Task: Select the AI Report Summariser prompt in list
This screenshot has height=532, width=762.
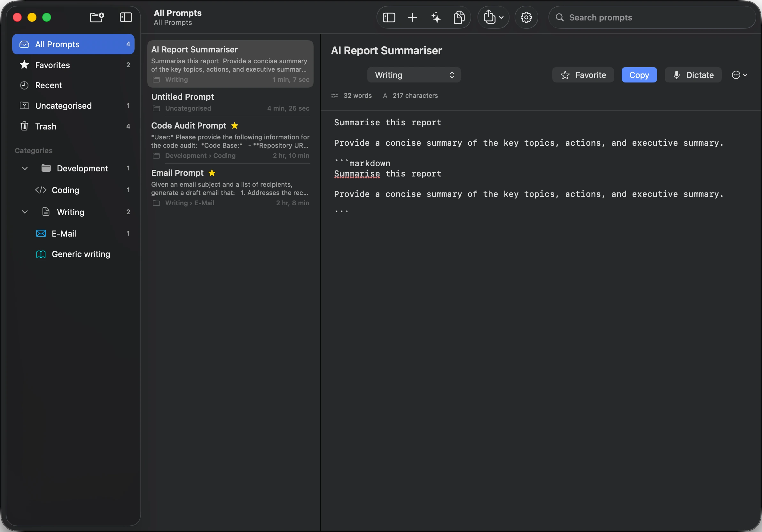Action: pyautogui.click(x=230, y=64)
